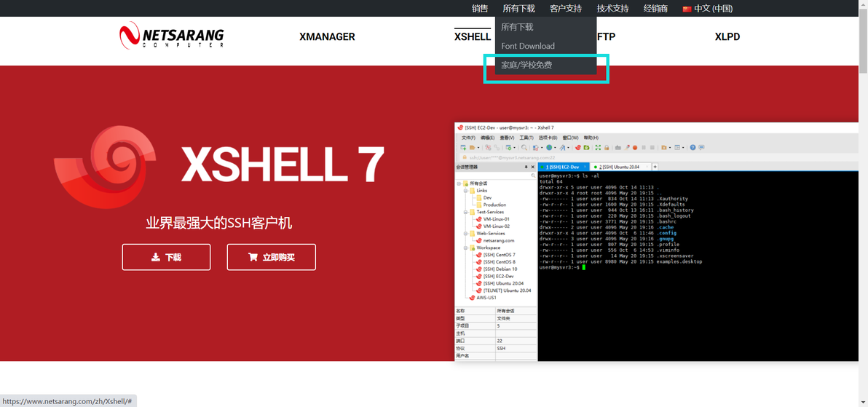Click the chat bubble icon in Xshell toolbar
The height and width of the screenshot is (407, 868).
pyautogui.click(x=701, y=147)
